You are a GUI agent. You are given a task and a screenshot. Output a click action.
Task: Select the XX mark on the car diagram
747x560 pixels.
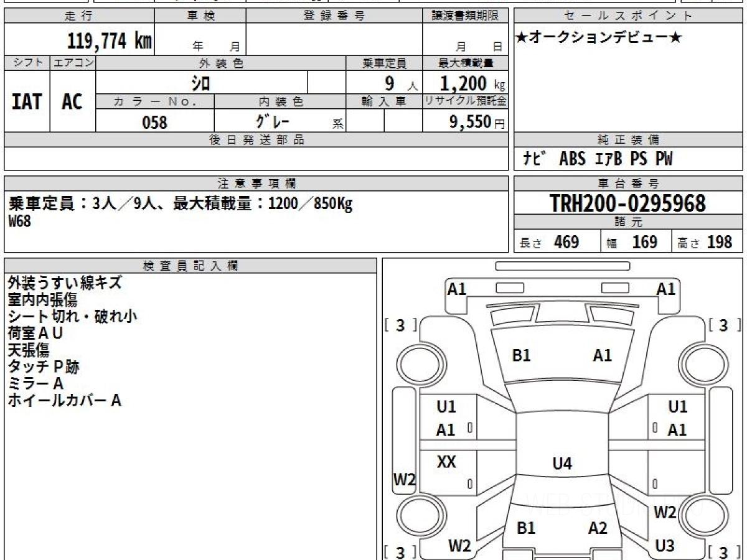pos(447,462)
